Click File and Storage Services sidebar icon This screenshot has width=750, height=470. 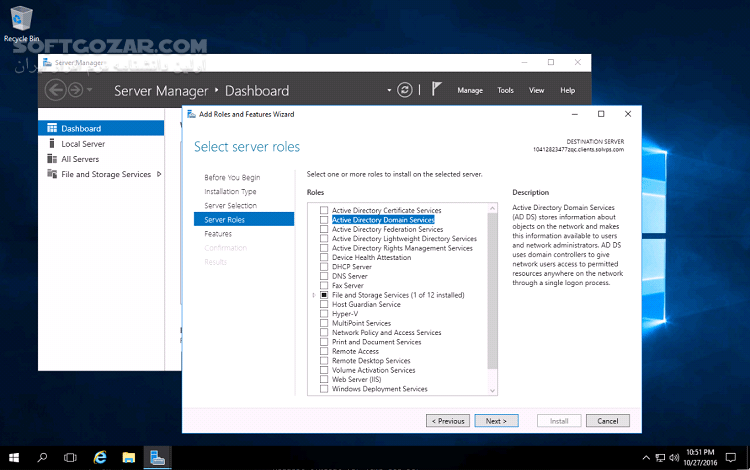coord(52,174)
